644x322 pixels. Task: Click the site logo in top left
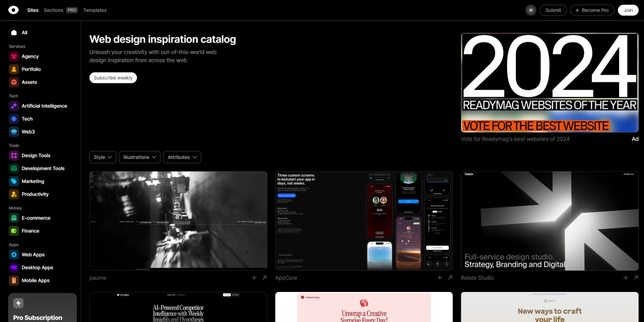click(14, 10)
